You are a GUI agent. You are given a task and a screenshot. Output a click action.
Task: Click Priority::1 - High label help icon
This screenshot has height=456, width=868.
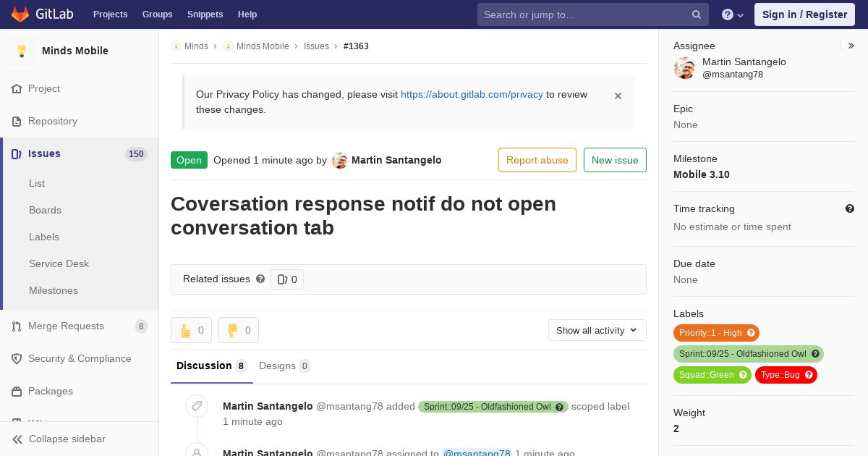pos(751,333)
